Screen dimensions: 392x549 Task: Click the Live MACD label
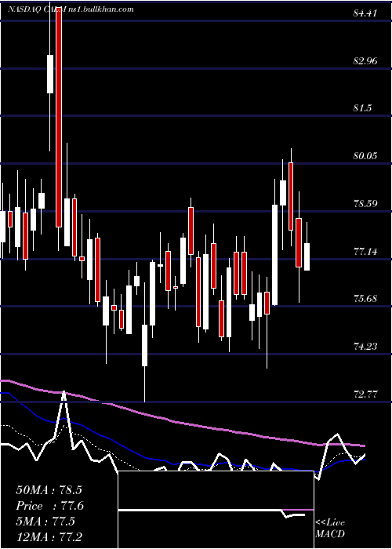[x=330, y=528]
